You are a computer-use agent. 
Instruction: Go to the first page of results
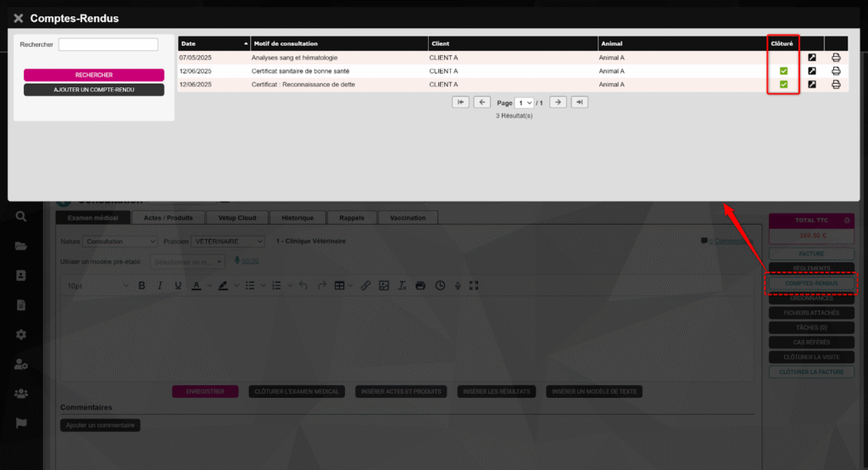pyautogui.click(x=460, y=102)
